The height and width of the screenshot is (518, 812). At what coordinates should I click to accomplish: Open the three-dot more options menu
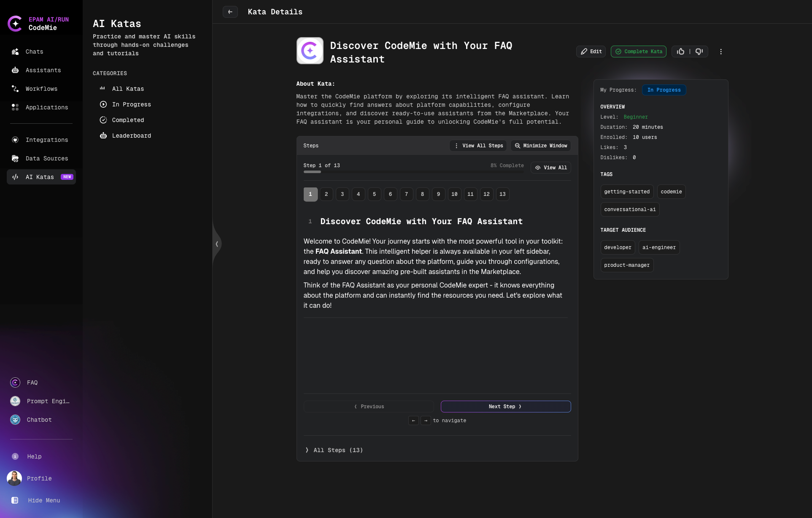coord(720,52)
